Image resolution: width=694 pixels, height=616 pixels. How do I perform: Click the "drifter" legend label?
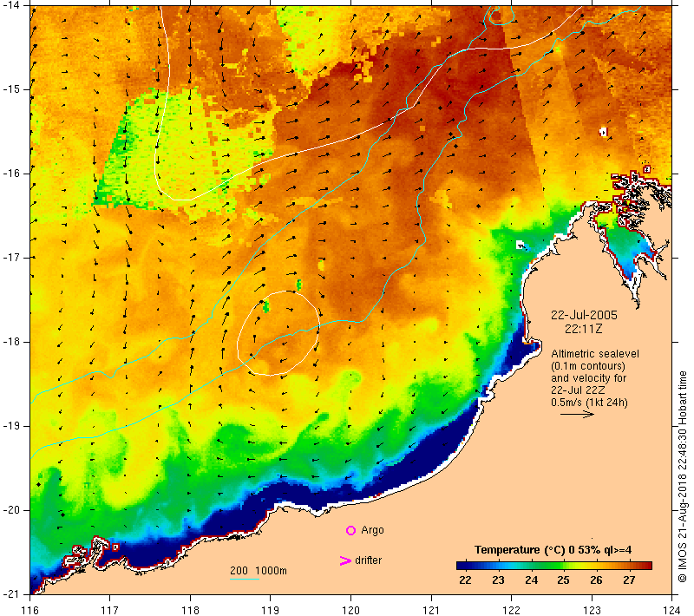[368, 560]
